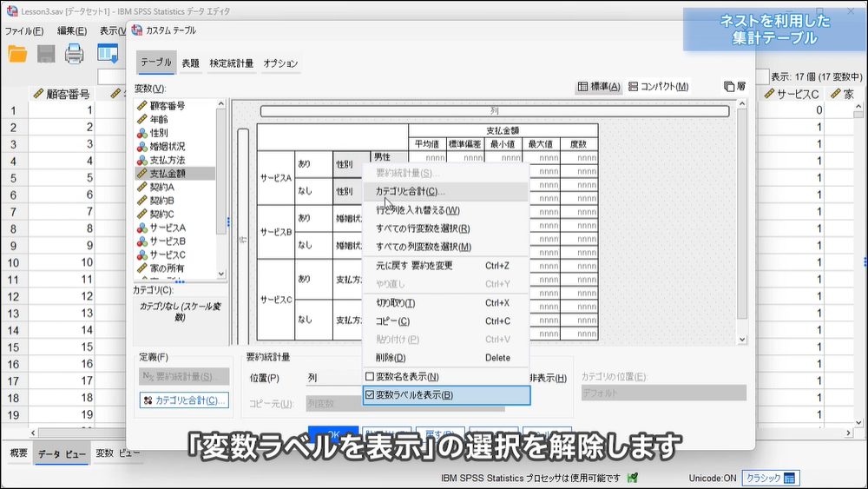Open the 位置(P) dropdown showing 列
Image resolution: width=868 pixels, height=489 pixels.
(334, 378)
